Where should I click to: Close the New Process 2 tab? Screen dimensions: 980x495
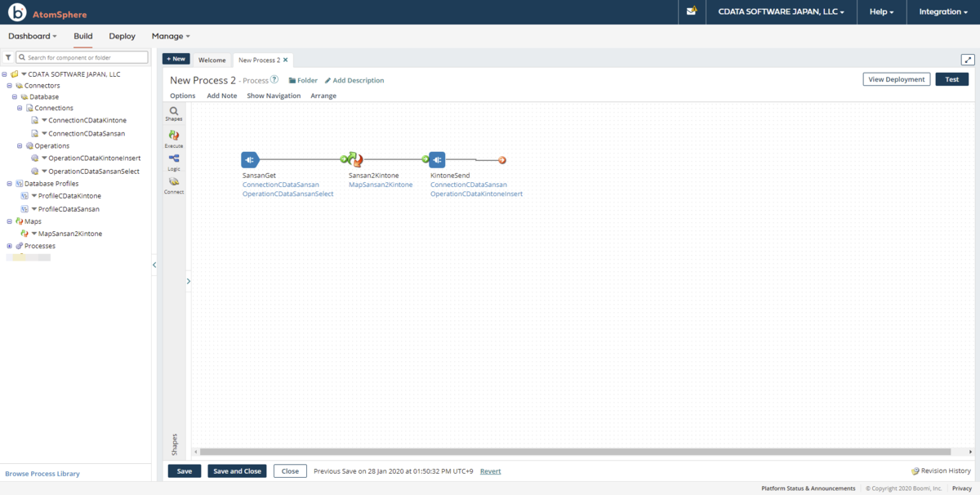[x=285, y=60]
